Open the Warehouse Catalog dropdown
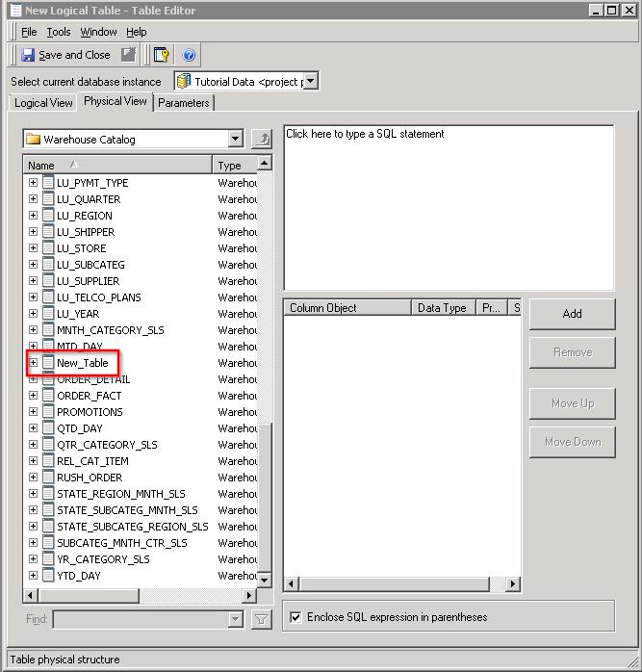 [x=235, y=139]
